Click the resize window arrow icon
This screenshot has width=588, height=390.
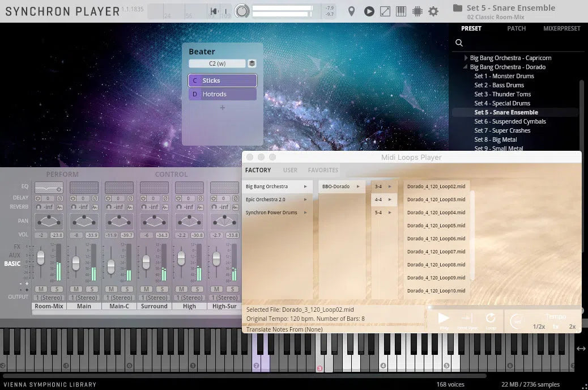pos(385,11)
